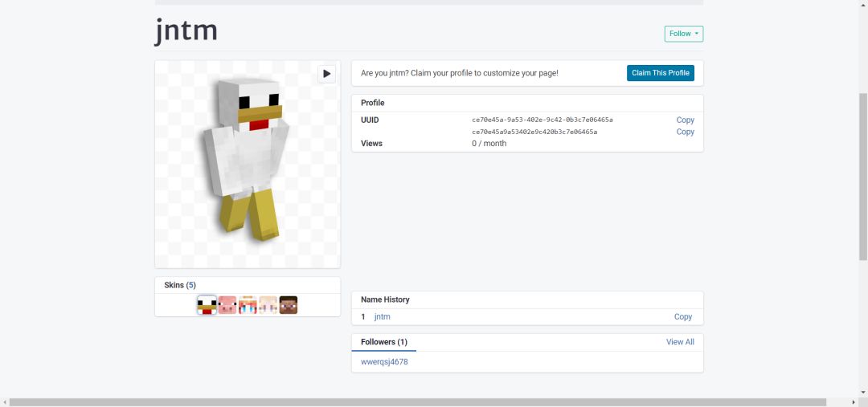
Task: Play the skin animation preview
Action: [x=326, y=74]
